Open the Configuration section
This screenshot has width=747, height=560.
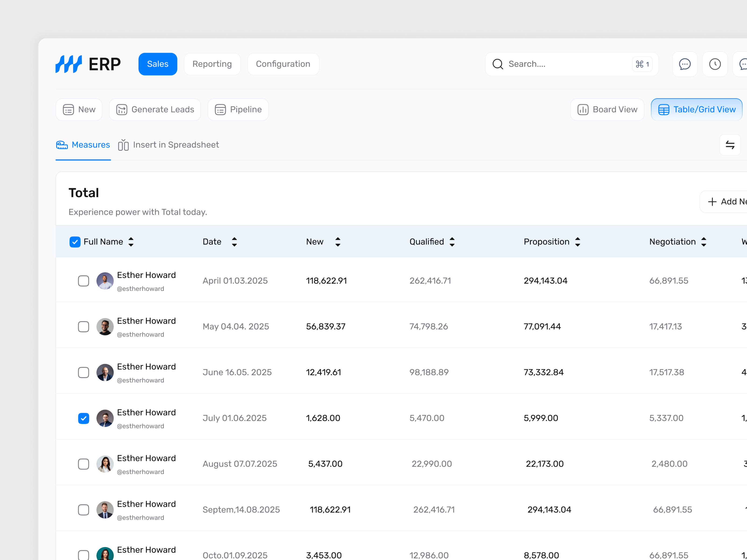pyautogui.click(x=283, y=64)
